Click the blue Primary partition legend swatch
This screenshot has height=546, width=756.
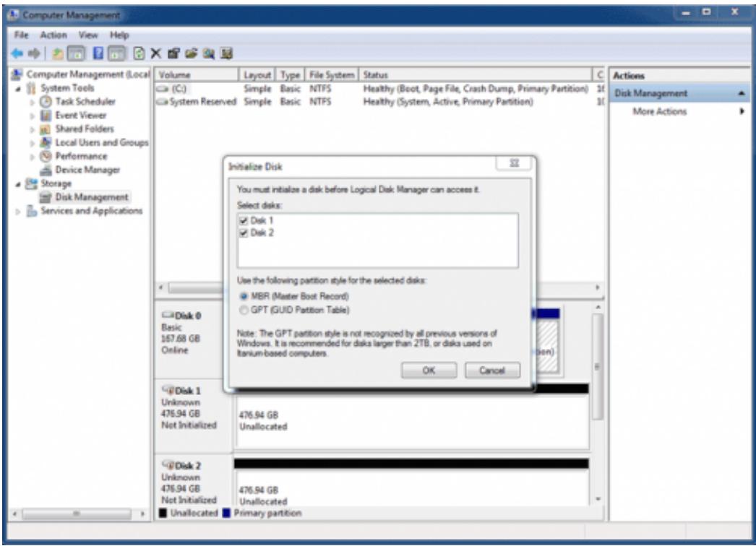pyautogui.click(x=227, y=513)
